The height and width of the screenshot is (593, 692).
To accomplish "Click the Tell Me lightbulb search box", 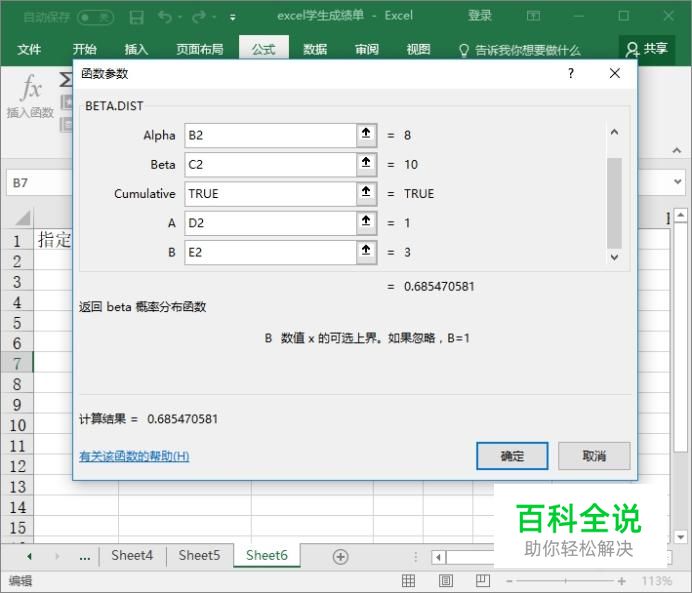I will [519, 50].
